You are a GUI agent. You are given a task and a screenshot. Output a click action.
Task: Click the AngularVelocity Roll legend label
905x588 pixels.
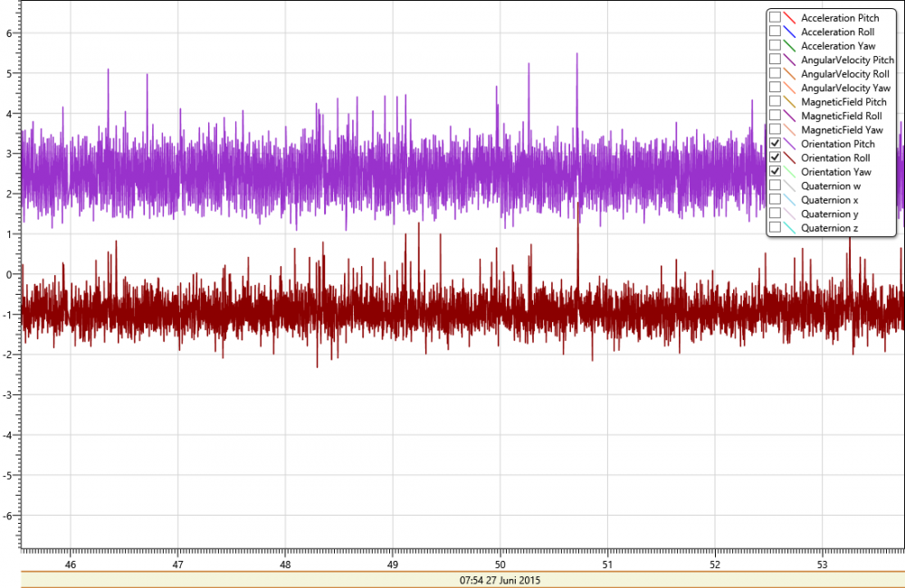click(845, 74)
